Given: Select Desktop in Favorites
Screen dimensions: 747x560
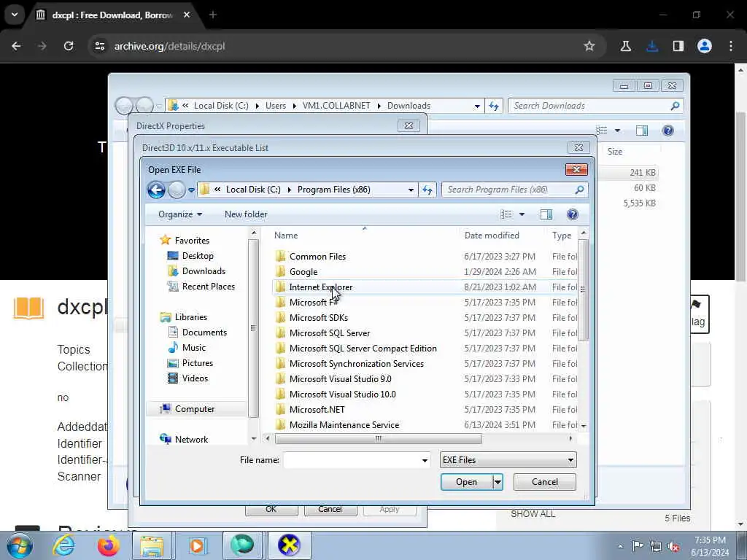Looking at the screenshot, I should tap(198, 256).
